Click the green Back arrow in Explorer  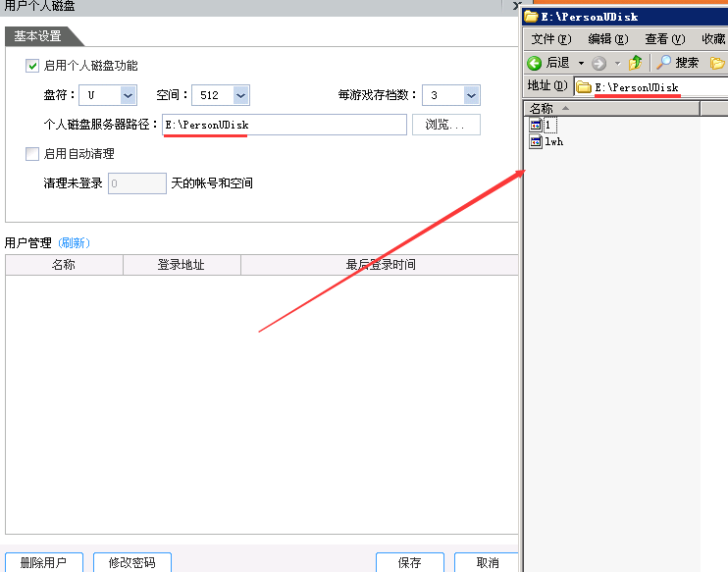pyautogui.click(x=535, y=63)
